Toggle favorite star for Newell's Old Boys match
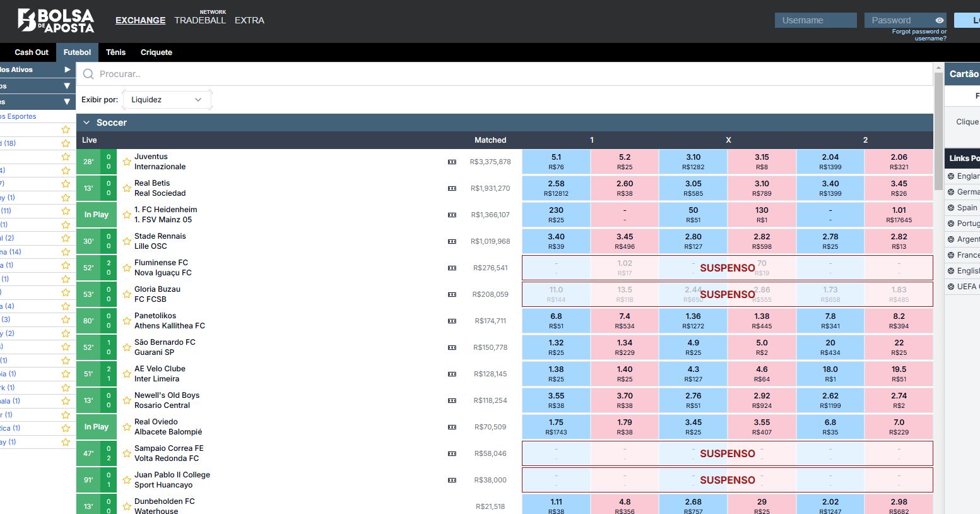 [x=127, y=400]
